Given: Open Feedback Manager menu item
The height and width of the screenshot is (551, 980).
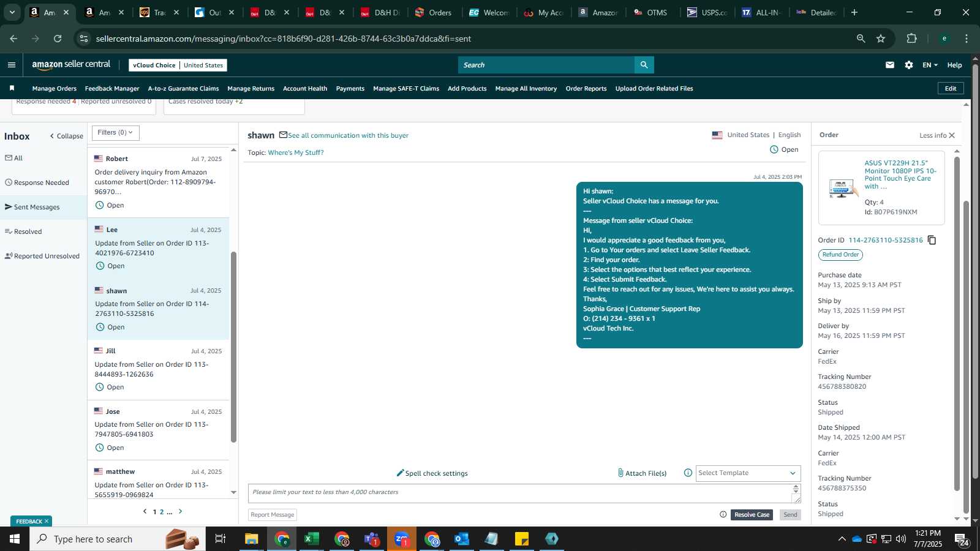Looking at the screenshot, I should (x=112, y=89).
